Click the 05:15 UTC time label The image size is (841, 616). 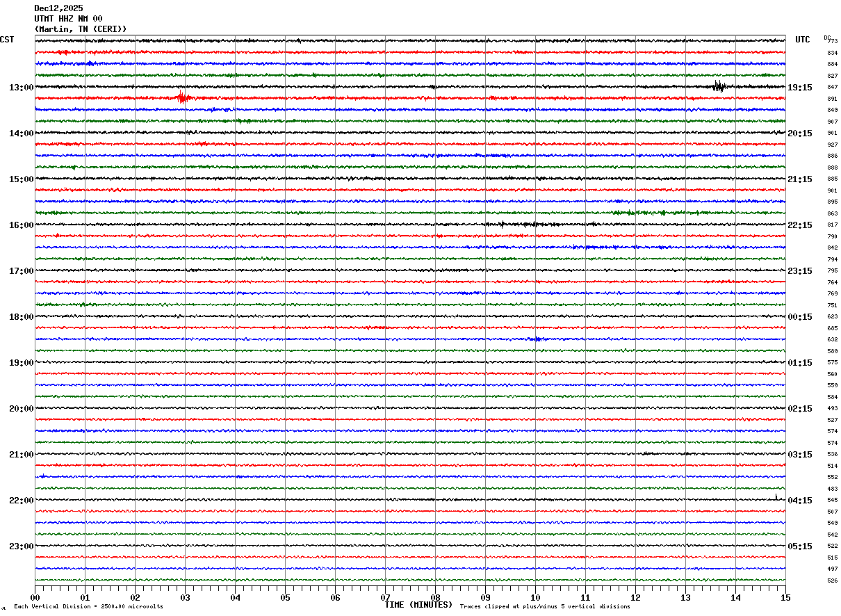799,546
